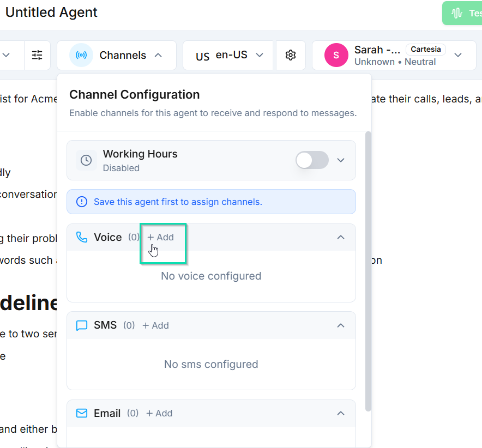Click the sliders filter icon in toolbar
The height and width of the screenshot is (448, 482).
tap(37, 55)
